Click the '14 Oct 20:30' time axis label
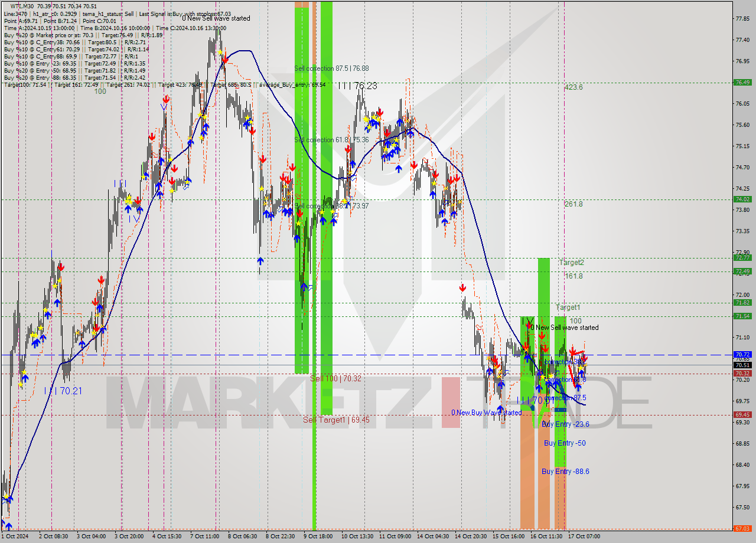The image size is (756, 543). (x=471, y=537)
